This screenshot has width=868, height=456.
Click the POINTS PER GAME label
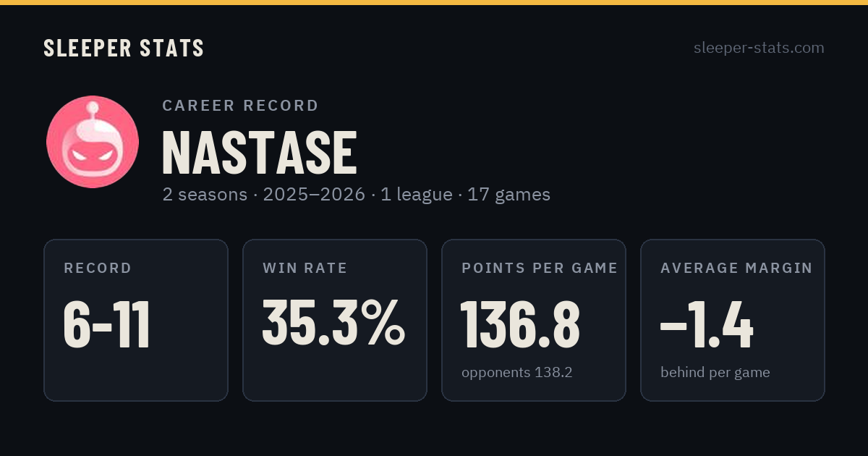pyautogui.click(x=540, y=268)
